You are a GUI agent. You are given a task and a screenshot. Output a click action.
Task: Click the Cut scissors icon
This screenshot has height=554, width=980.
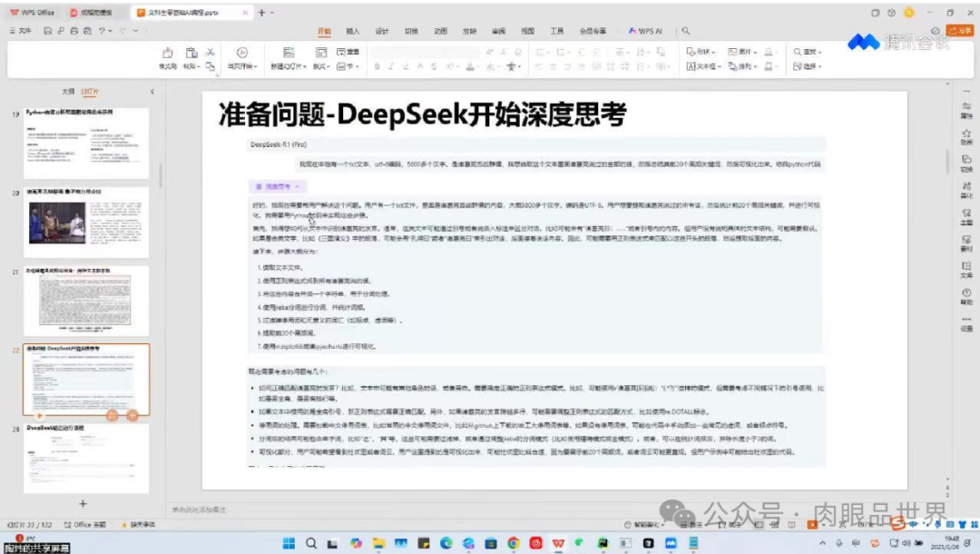[x=211, y=52]
